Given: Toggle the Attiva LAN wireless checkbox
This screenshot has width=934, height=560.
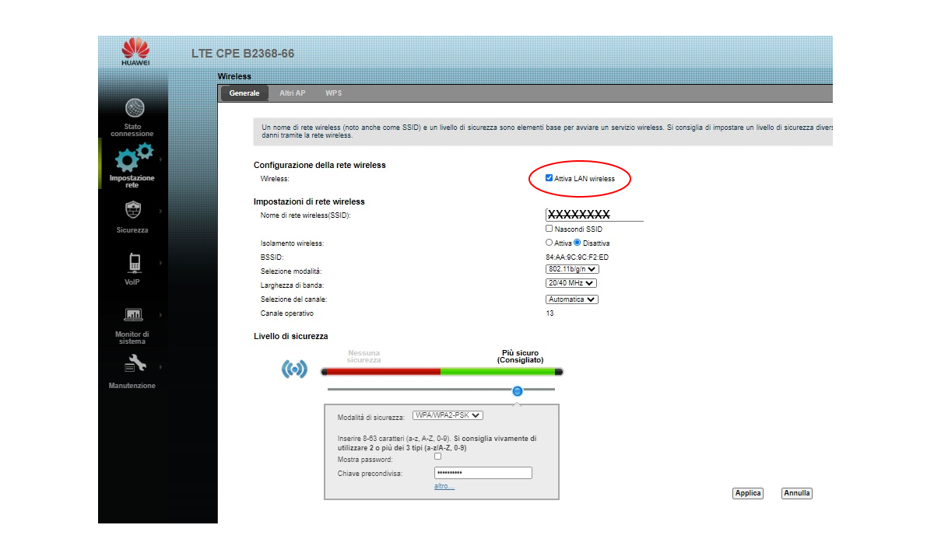Looking at the screenshot, I should (x=550, y=178).
